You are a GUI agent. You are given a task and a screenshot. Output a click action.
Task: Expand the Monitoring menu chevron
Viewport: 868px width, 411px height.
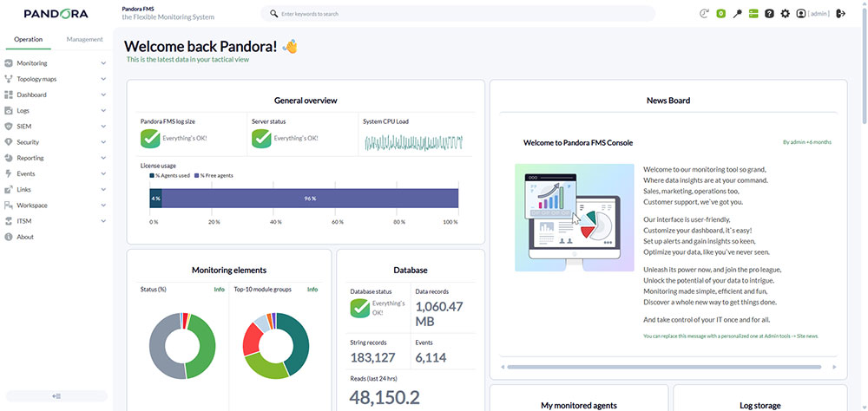103,63
